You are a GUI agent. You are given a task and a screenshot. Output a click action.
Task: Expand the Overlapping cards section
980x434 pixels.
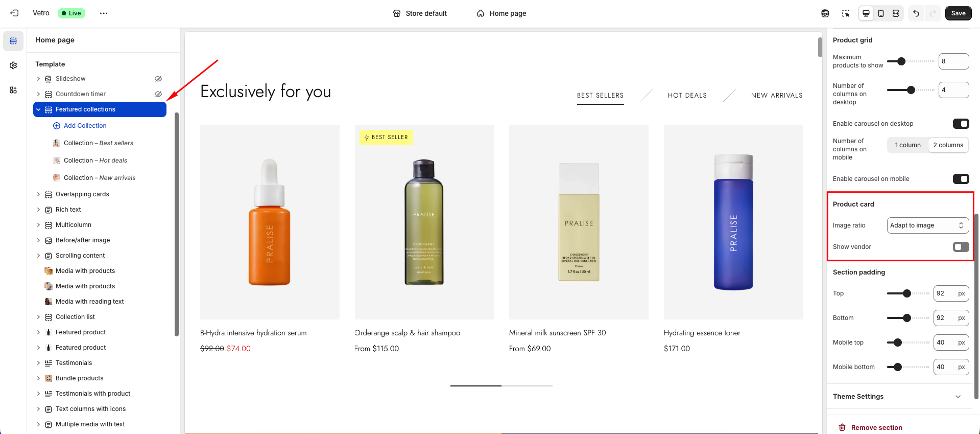38,194
